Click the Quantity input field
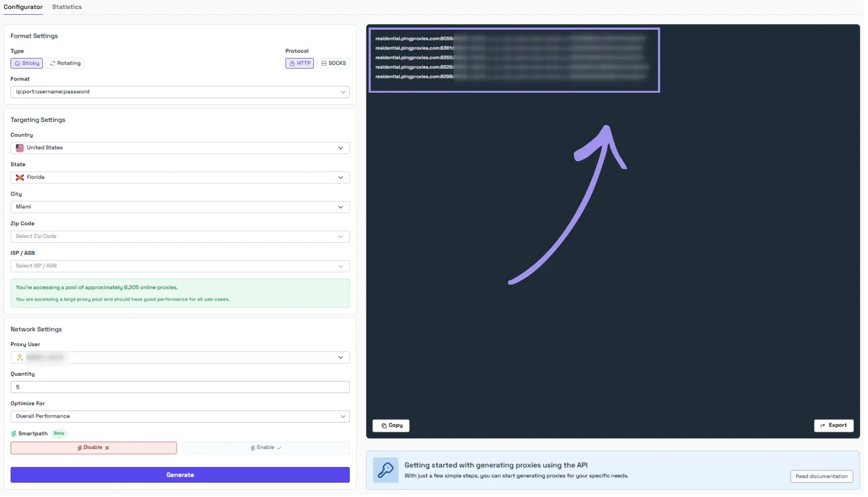 click(180, 388)
